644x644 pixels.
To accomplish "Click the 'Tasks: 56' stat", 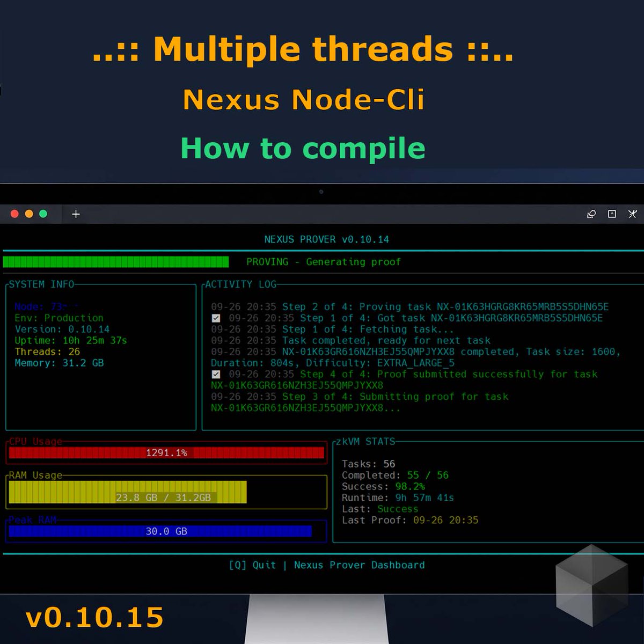I will click(x=368, y=464).
